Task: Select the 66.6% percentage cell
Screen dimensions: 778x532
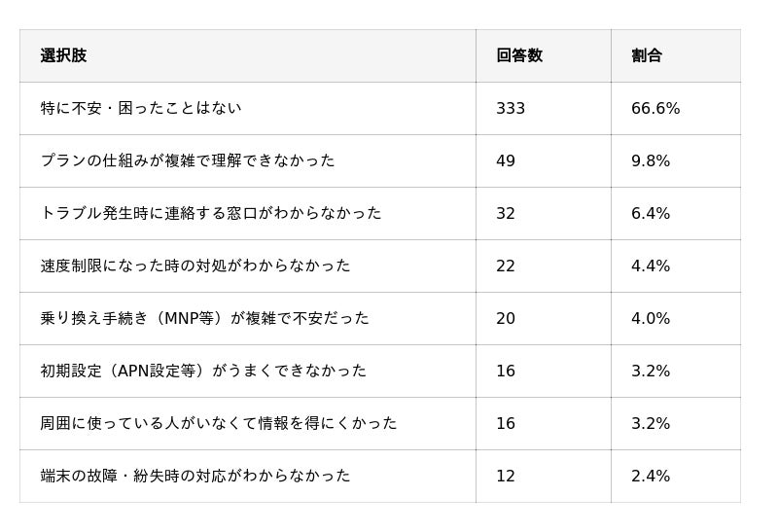Action: [655, 109]
